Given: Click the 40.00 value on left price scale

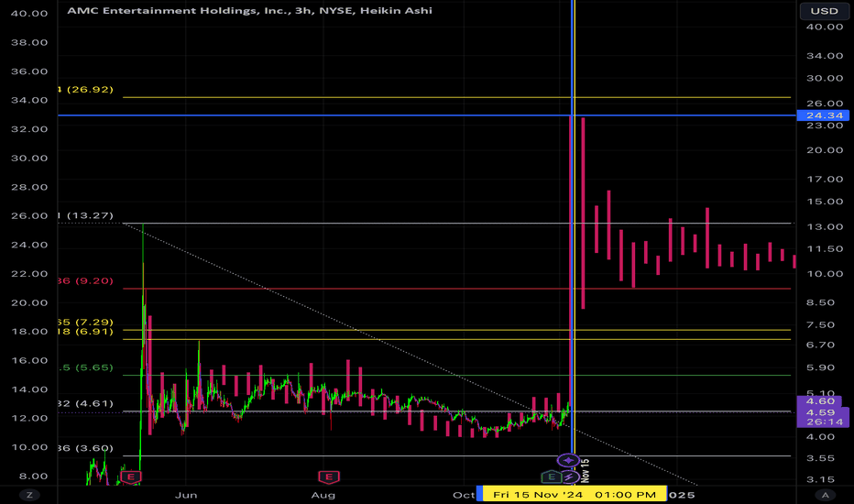Looking at the screenshot, I should [x=29, y=14].
